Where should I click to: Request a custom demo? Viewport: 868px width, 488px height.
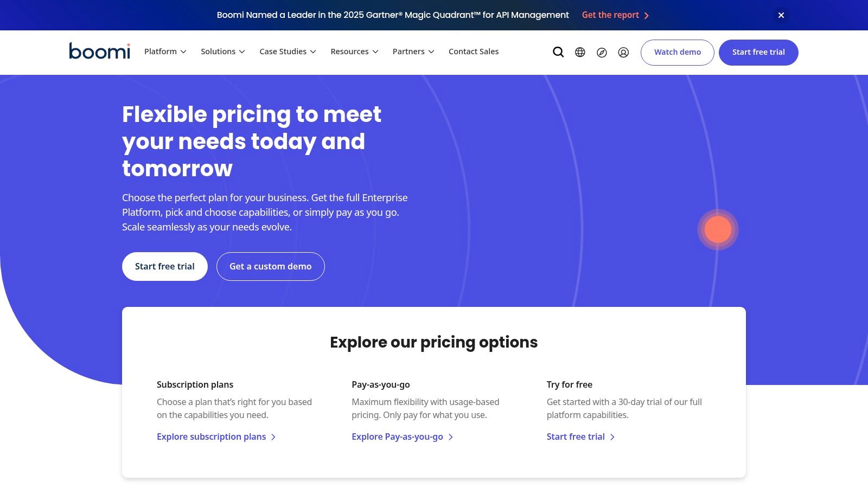coord(270,266)
